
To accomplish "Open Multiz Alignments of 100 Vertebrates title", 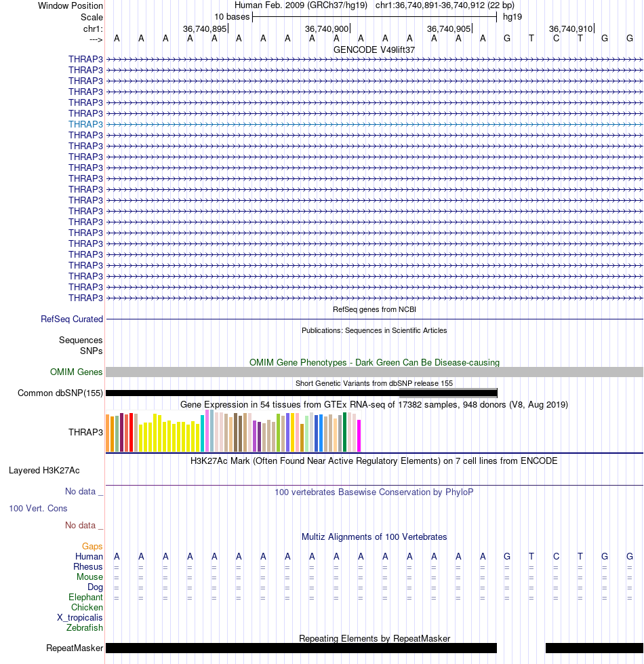I will pyautogui.click(x=374, y=537).
